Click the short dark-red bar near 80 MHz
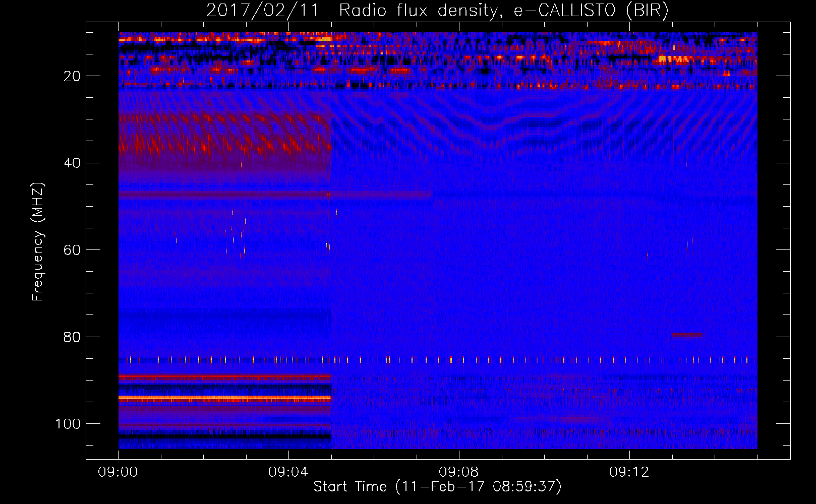Screen dimensions: 816x504 click(687, 335)
